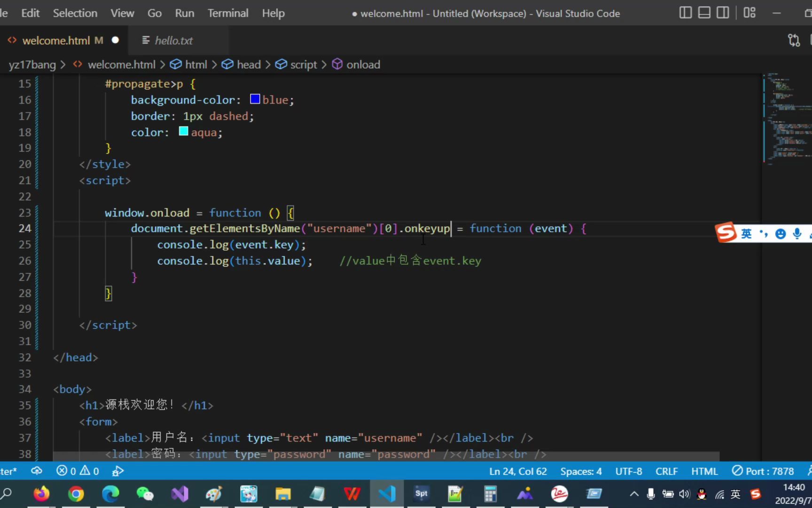Open the Customize Layout icon
The height and width of the screenshot is (508, 812).
tap(750, 13)
